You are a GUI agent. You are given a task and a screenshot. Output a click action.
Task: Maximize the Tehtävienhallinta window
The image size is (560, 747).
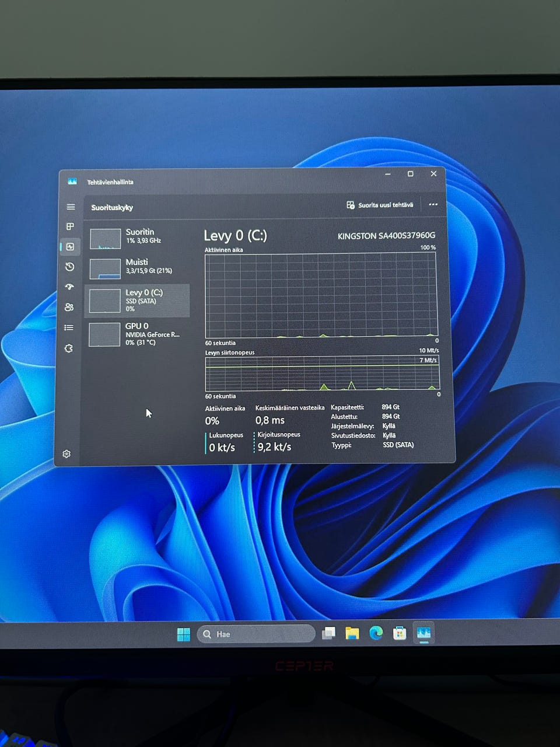(x=411, y=174)
